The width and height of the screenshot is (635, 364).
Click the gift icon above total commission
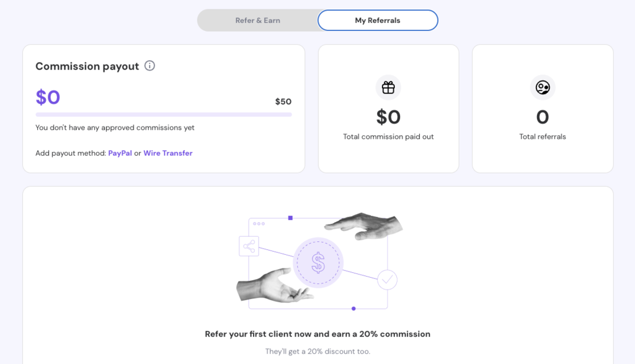coord(388,87)
